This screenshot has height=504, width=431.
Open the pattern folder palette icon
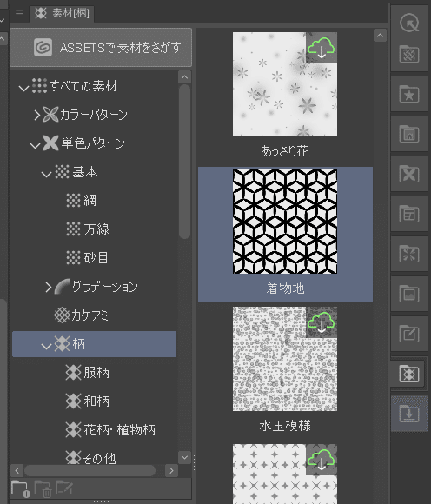(x=409, y=54)
